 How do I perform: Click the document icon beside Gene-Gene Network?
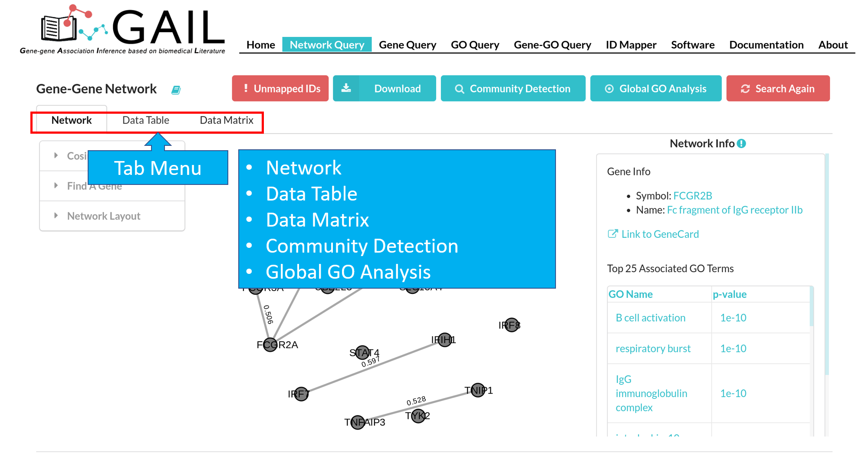click(x=176, y=90)
